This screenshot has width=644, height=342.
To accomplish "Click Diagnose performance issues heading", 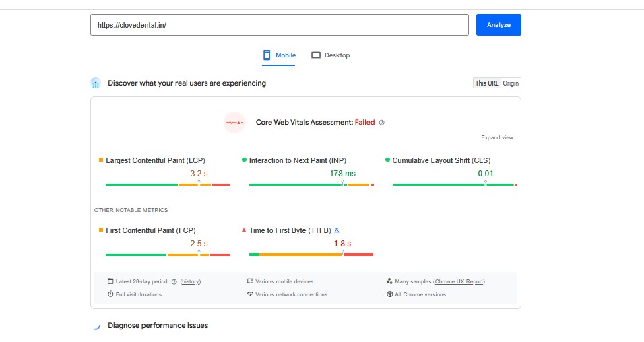I will (158, 326).
